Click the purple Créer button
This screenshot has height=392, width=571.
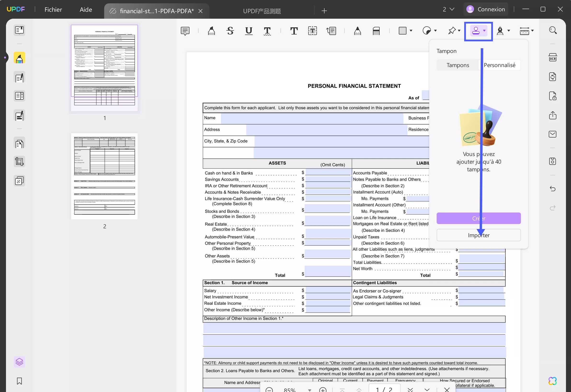click(478, 218)
